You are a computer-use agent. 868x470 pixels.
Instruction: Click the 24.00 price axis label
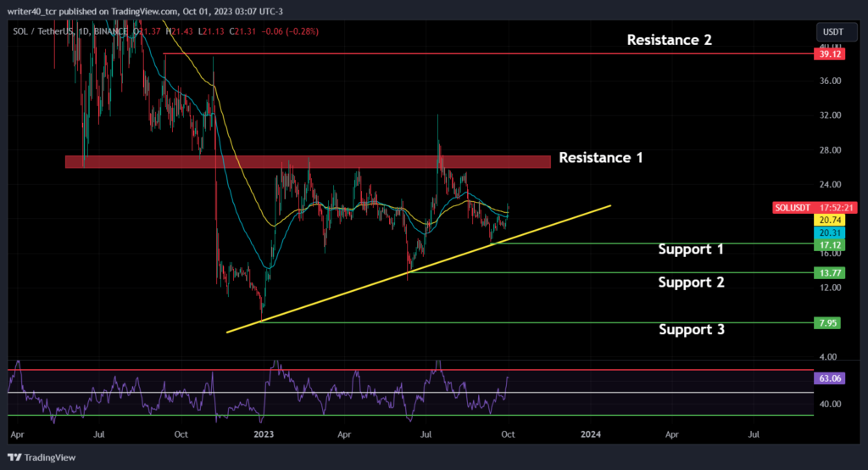tap(831, 185)
